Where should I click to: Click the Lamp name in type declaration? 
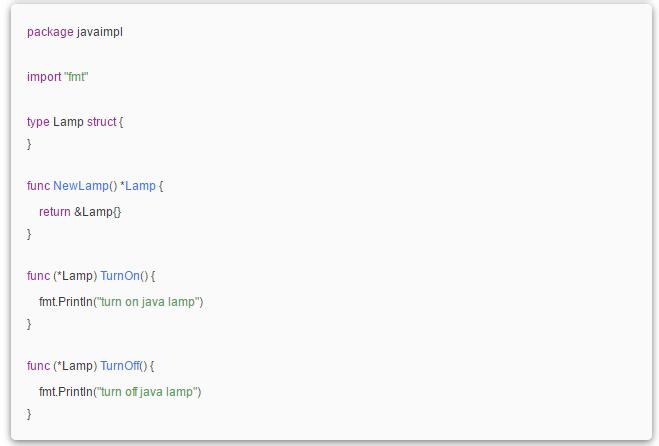(68, 122)
